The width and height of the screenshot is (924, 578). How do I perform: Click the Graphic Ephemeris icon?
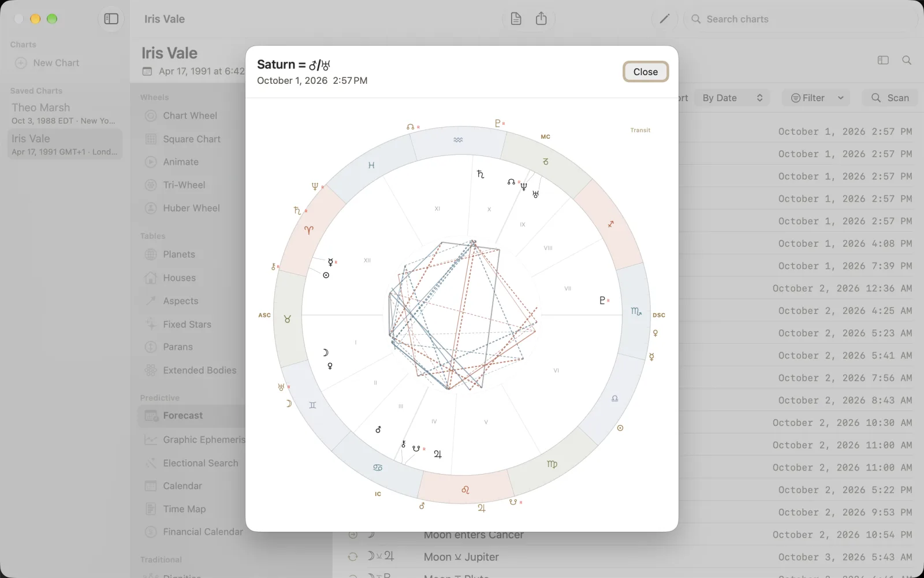[151, 440]
